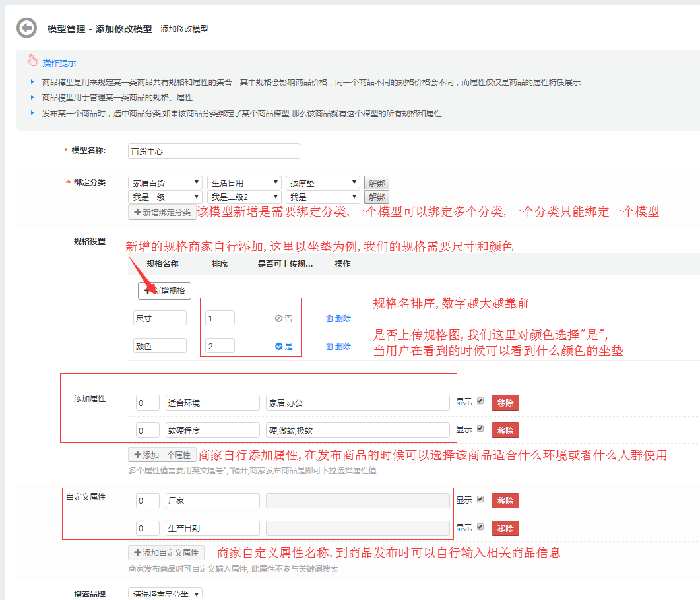The width and height of the screenshot is (700, 600).
Task: Click 解绑 button for 家居百货 row
Action: [x=377, y=183]
